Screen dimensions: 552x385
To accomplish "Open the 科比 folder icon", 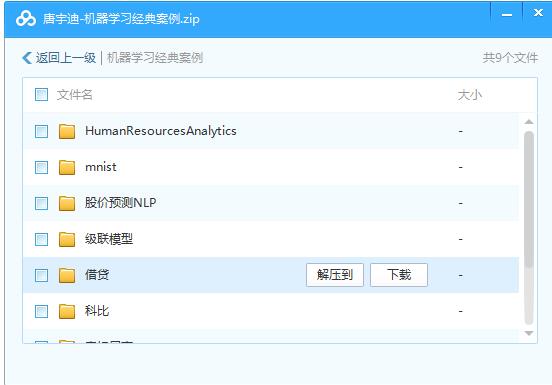I will (67, 311).
